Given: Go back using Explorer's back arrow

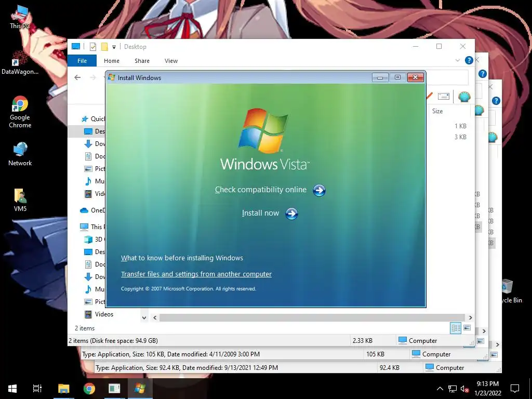Looking at the screenshot, I should click(77, 77).
